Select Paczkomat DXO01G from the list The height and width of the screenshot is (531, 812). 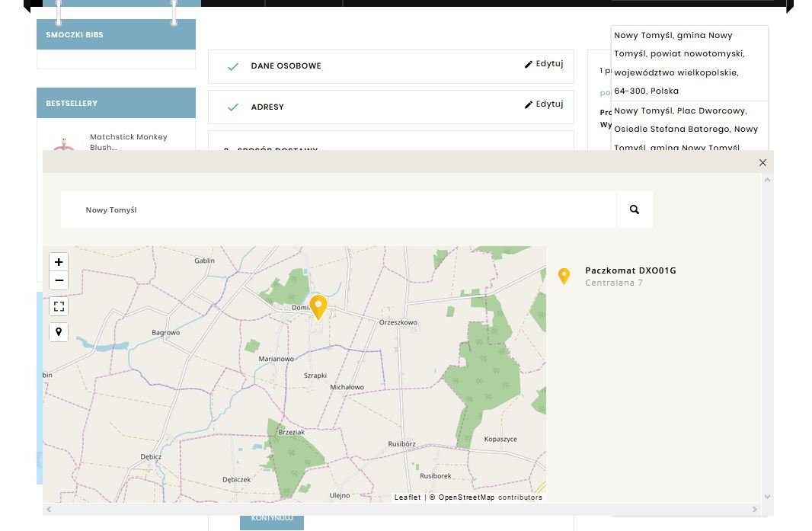pyautogui.click(x=630, y=270)
